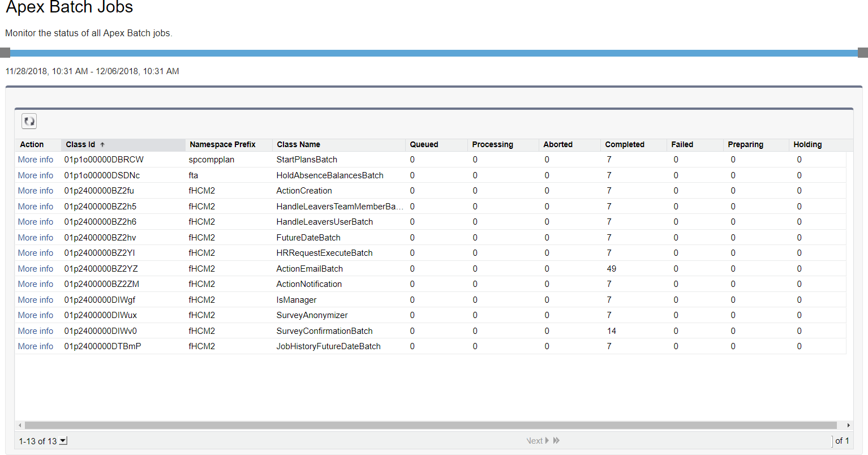
Task: Click the refresh icon above the table
Action: pos(29,121)
